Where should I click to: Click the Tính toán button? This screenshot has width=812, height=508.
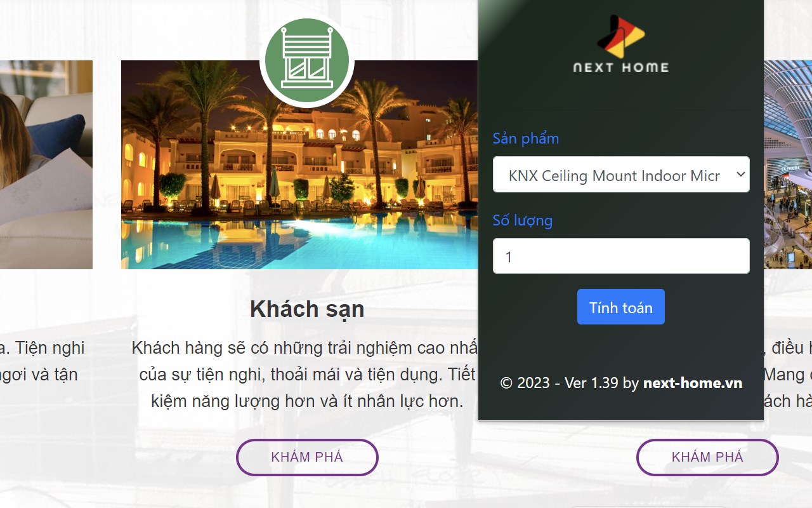(621, 307)
